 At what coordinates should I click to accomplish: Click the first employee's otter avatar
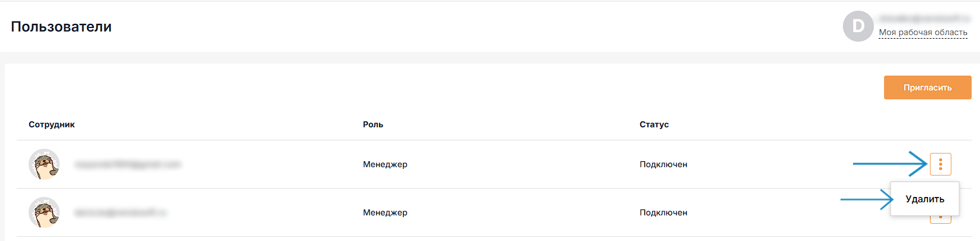(x=44, y=164)
